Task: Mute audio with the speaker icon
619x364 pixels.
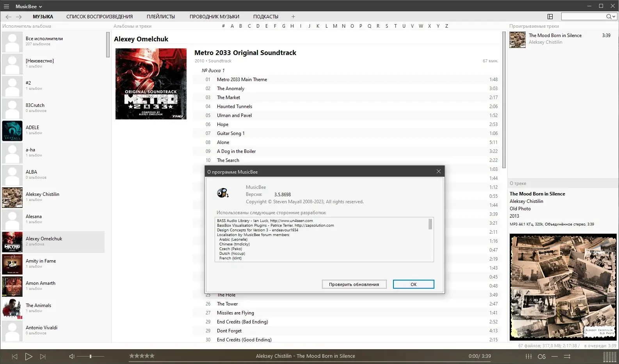Action: [x=72, y=356]
